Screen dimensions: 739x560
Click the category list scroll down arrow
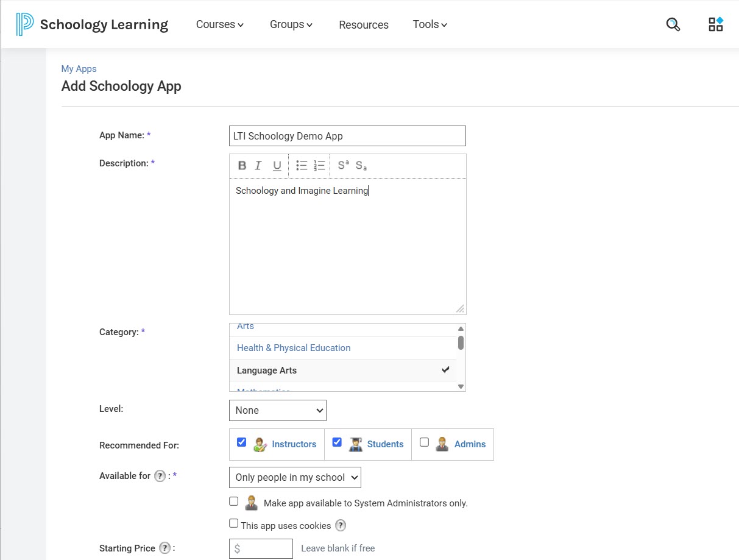(x=461, y=386)
